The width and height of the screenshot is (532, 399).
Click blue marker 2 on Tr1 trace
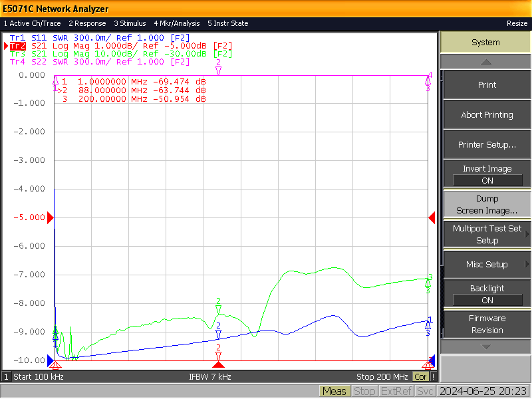pos(219,331)
